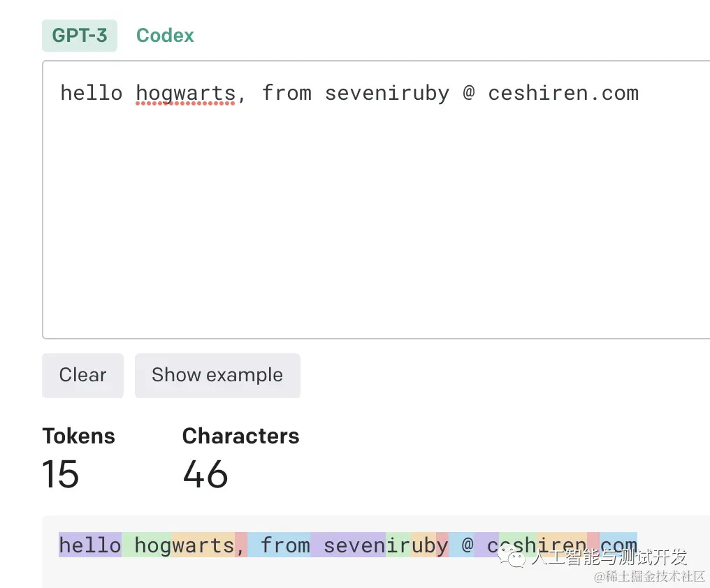Image resolution: width=710 pixels, height=588 pixels.
Task: Select the GPT-3 tab
Action: coord(80,36)
